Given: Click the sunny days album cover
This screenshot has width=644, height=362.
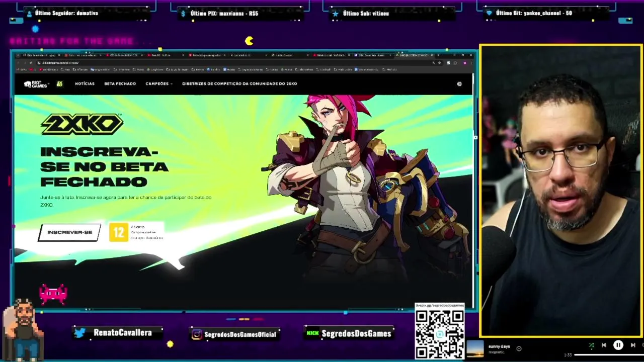Looking at the screenshot, I should [475, 349].
